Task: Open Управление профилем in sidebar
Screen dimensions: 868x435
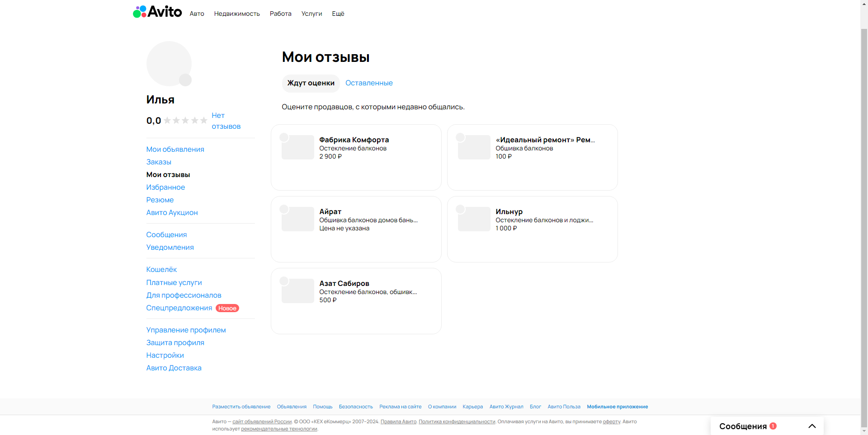Action: [186, 330]
